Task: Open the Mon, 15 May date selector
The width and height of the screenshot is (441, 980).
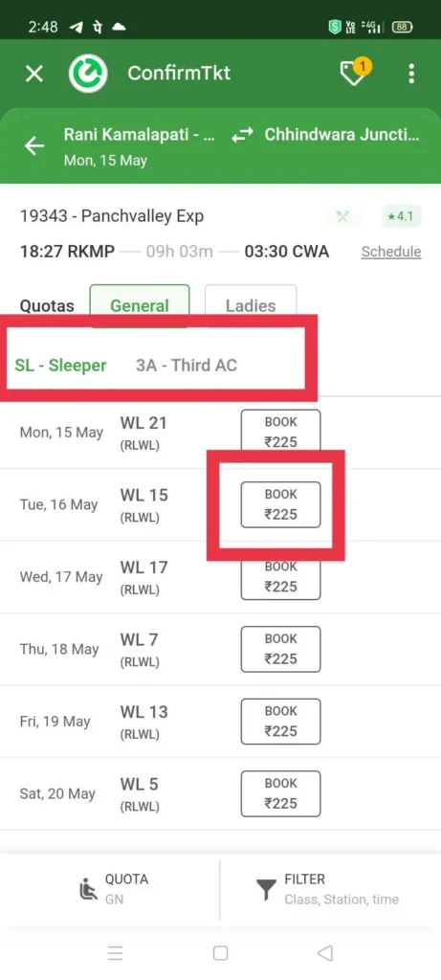Action: pos(105,161)
